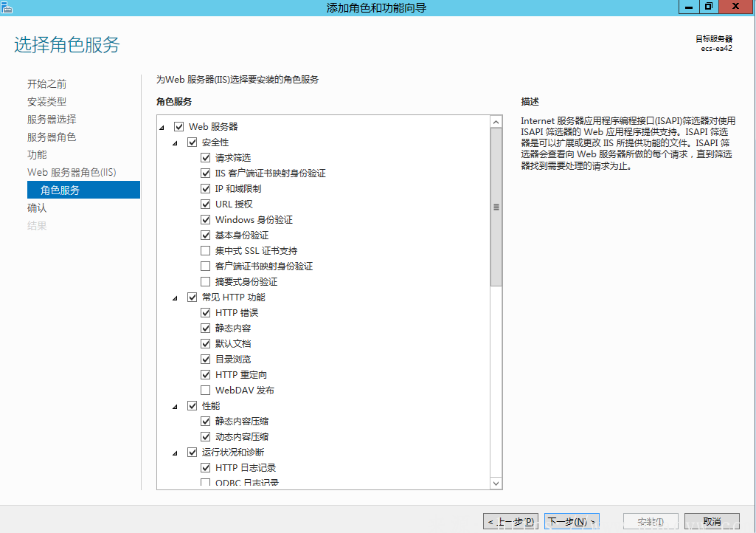Check the 集中式 SSL 证书支持 option
Screen dimensions: 756x533
tap(206, 251)
